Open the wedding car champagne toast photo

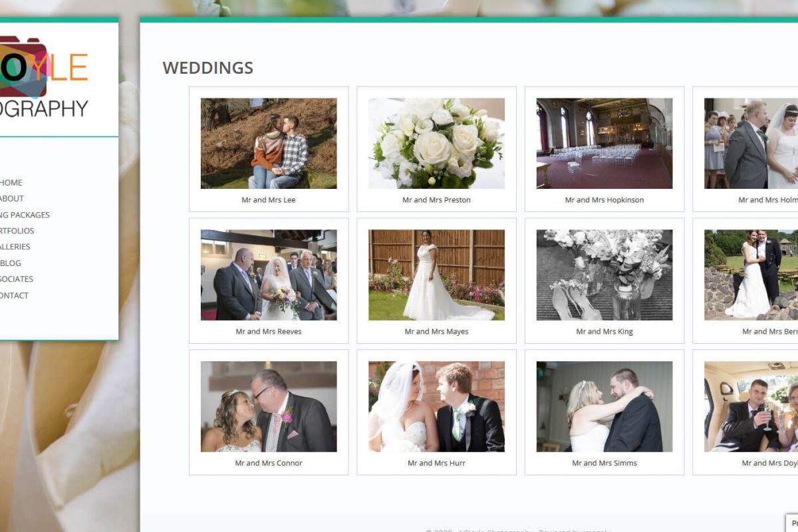(751, 407)
